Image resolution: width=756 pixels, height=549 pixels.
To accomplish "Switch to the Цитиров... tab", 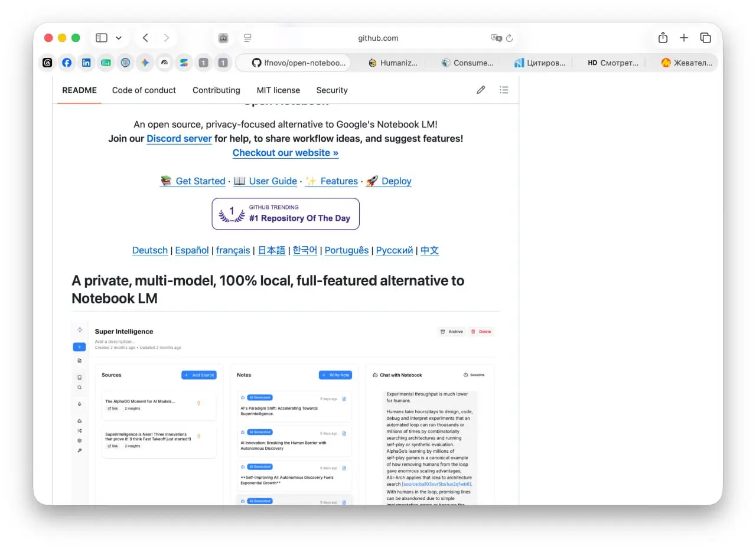I will [x=540, y=63].
